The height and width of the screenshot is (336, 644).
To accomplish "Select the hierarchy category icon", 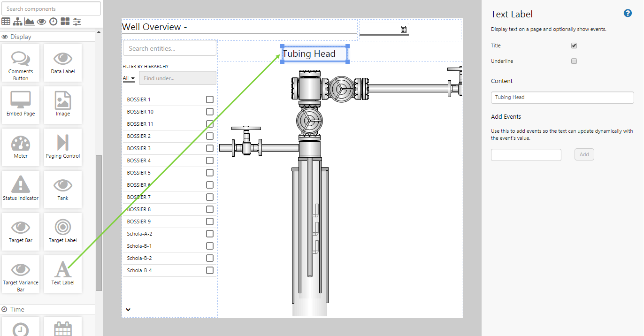I will pos(18,22).
